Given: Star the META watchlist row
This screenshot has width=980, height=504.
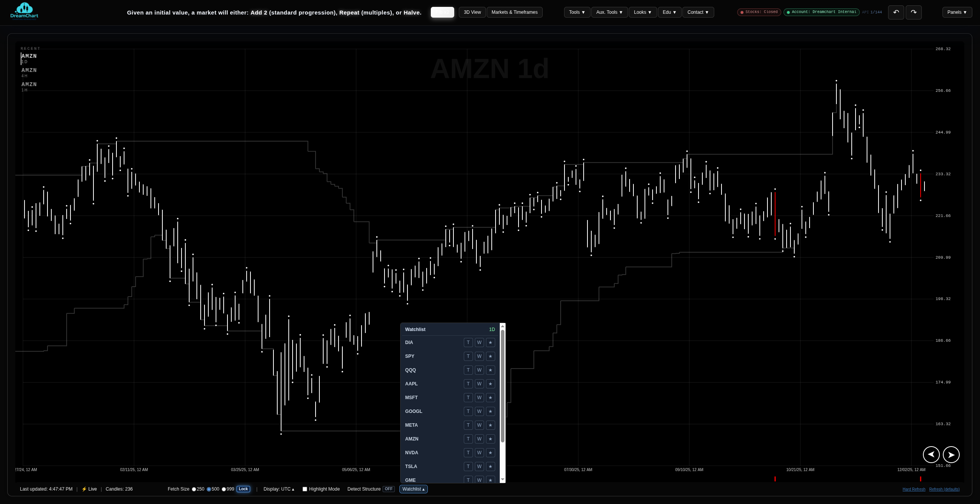Looking at the screenshot, I should coord(490,425).
